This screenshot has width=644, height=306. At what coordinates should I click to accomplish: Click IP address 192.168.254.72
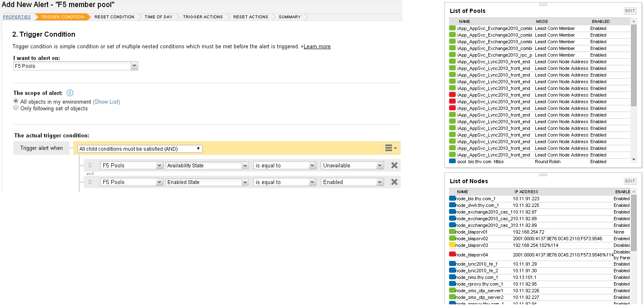point(529,232)
